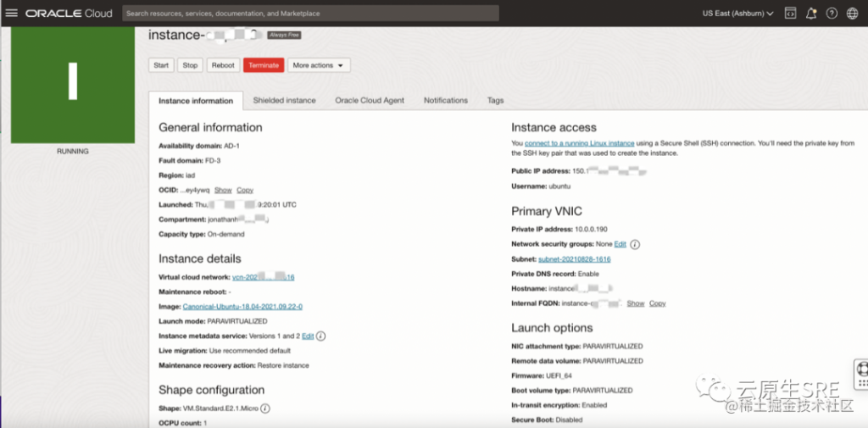Screen dimensions: 868x428
Task: Click Maintenance recovery action Restore instance text
Action: point(234,365)
